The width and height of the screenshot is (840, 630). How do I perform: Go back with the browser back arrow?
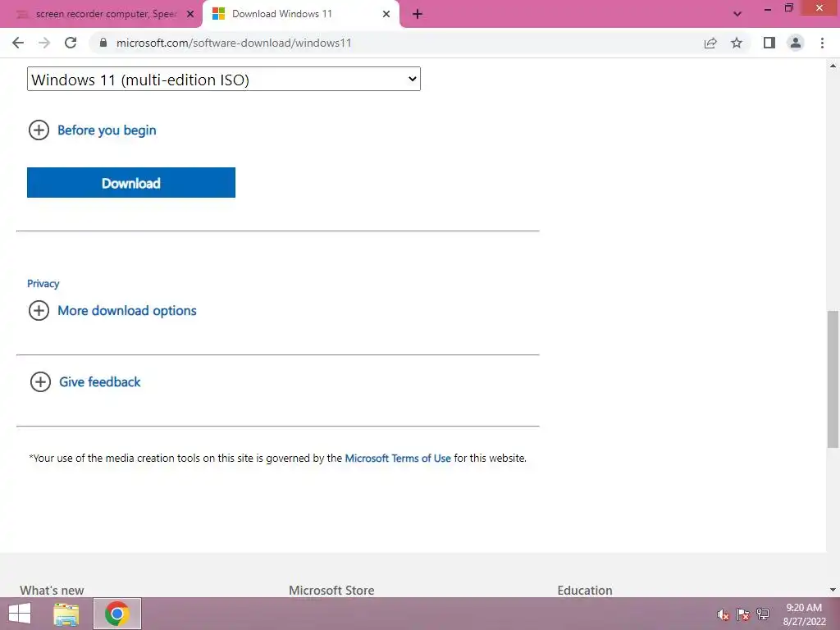18,43
